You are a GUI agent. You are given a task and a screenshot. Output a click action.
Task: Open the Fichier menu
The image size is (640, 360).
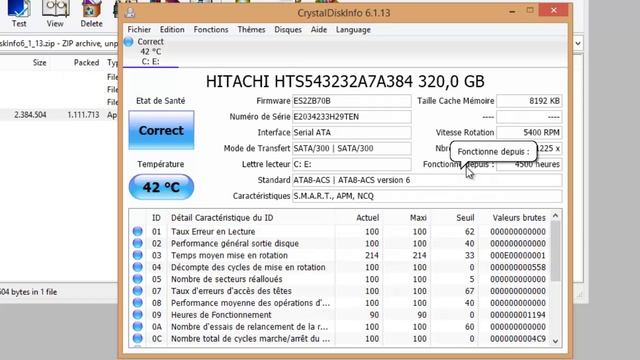[x=139, y=29]
